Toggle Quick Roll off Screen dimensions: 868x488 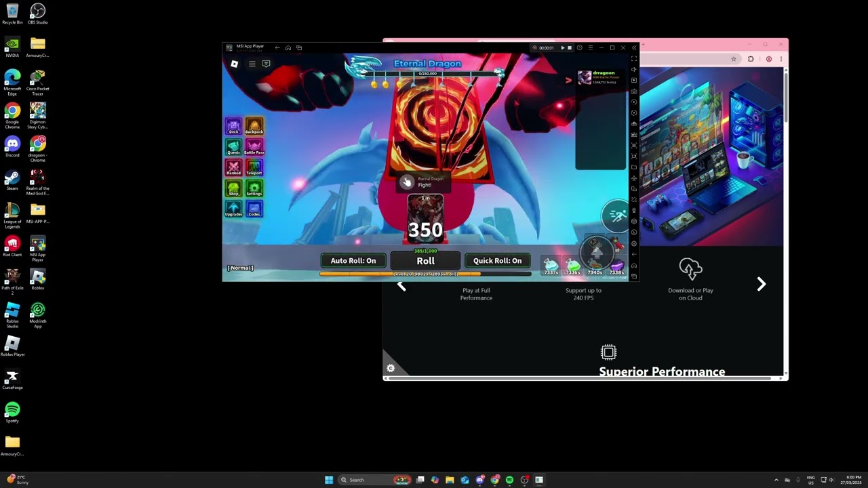click(498, 261)
